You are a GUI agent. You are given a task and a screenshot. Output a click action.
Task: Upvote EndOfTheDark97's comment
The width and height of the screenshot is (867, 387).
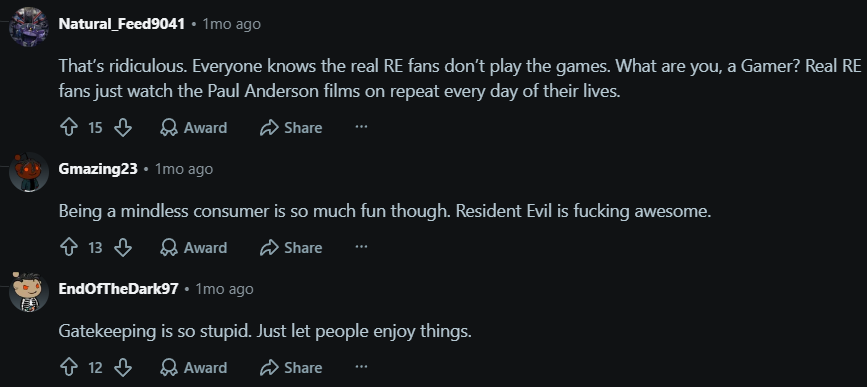pyautogui.click(x=69, y=367)
